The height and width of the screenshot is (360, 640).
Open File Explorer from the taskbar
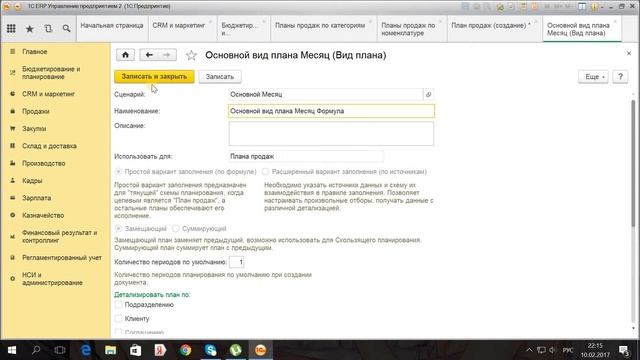tap(111, 350)
